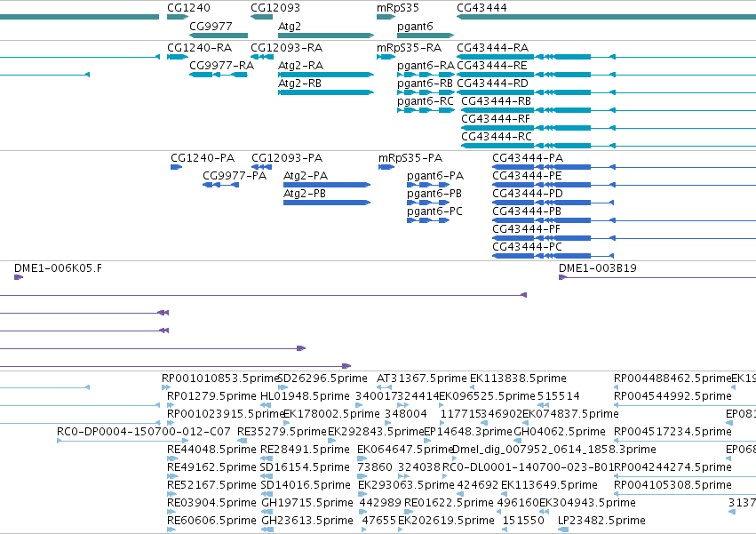Select the Atg2-RB transcript

[326, 92]
